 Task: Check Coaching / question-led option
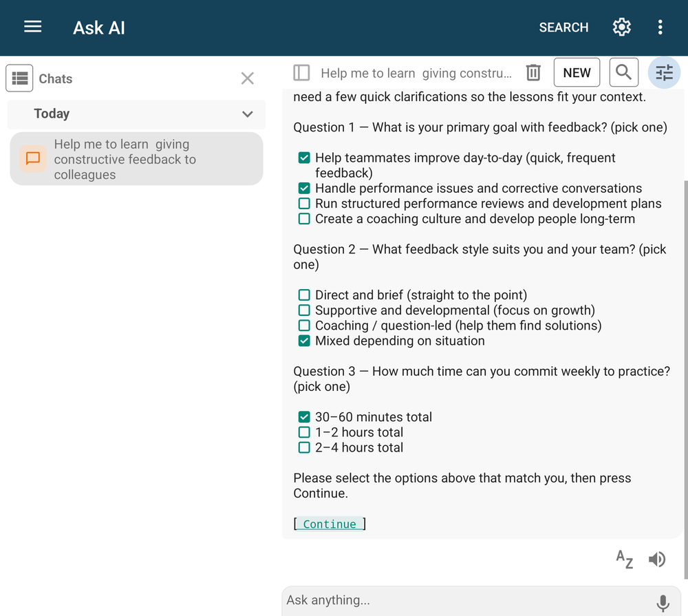pos(304,326)
